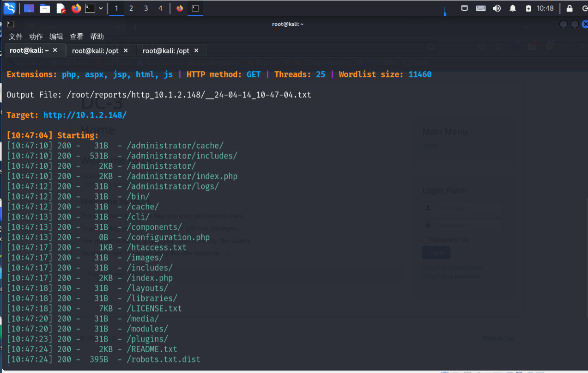Minimize the terminal window
Image resolution: width=588 pixels, height=373 pixels.
pyautogui.click(x=564, y=24)
